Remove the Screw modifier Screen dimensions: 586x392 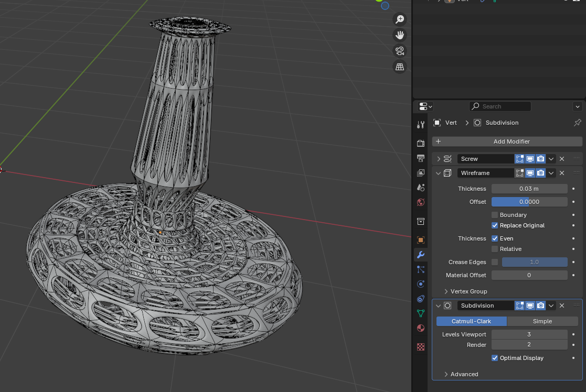(562, 159)
